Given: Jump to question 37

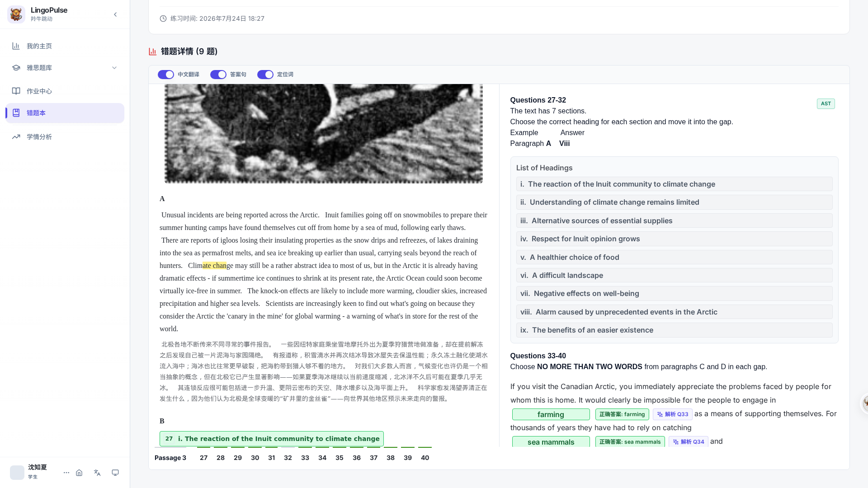Looking at the screenshot, I should 373,458.
